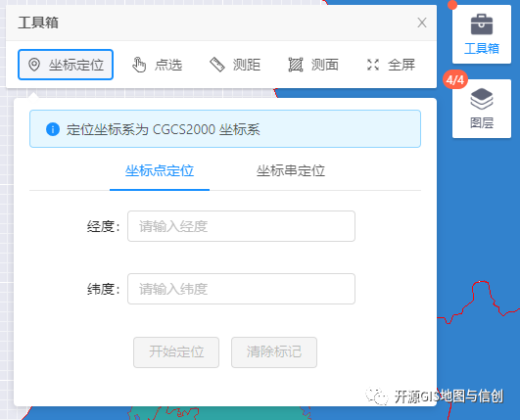Click the 清除标记 button
The image size is (520, 420).
[x=274, y=352]
